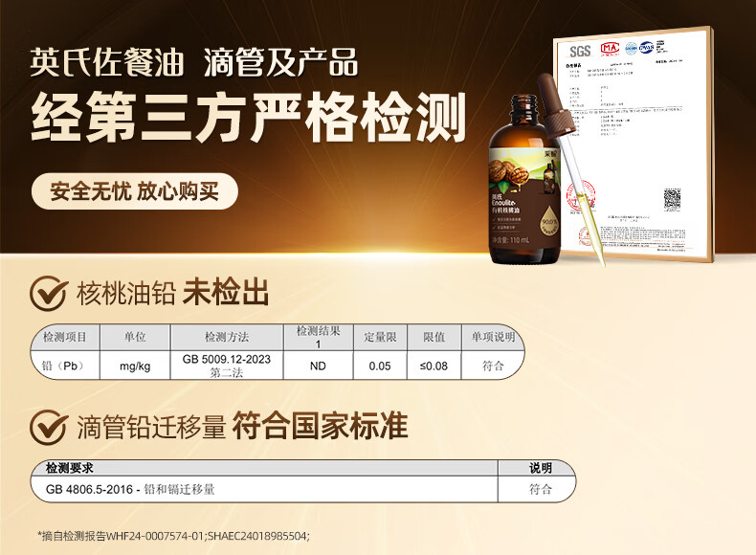Click the QR code on the report

[672, 199]
